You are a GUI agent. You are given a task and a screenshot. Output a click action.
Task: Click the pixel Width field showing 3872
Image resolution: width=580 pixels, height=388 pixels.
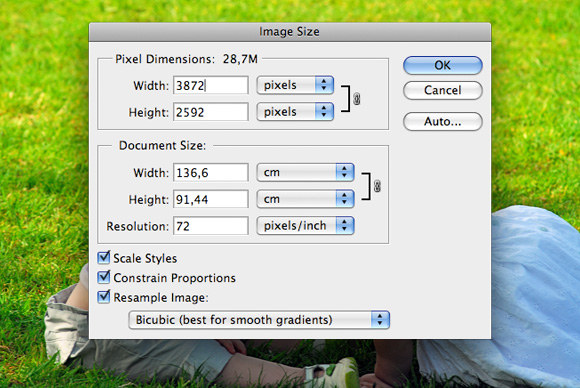[x=211, y=85]
